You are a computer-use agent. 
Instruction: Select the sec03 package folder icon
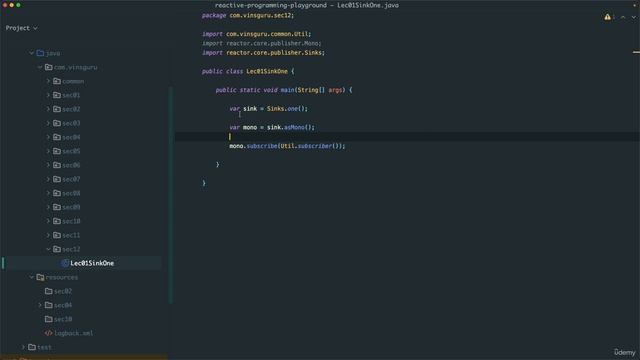pos(57,123)
